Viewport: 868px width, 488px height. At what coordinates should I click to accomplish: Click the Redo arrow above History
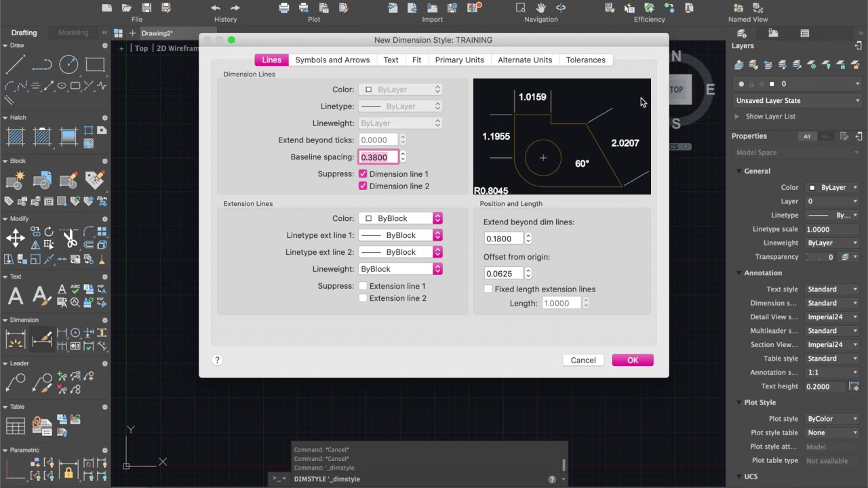pyautogui.click(x=235, y=7)
